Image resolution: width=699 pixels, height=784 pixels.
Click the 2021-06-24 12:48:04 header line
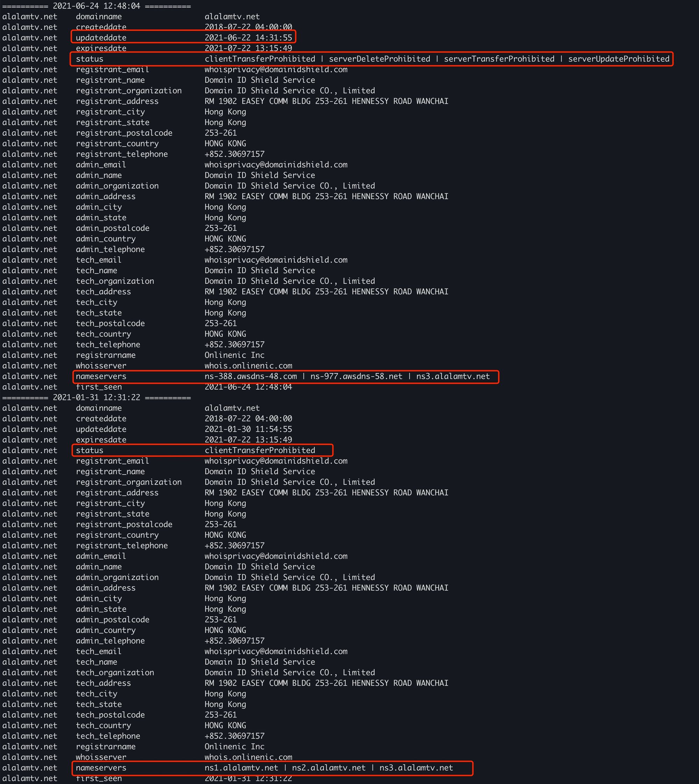click(x=96, y=6)
